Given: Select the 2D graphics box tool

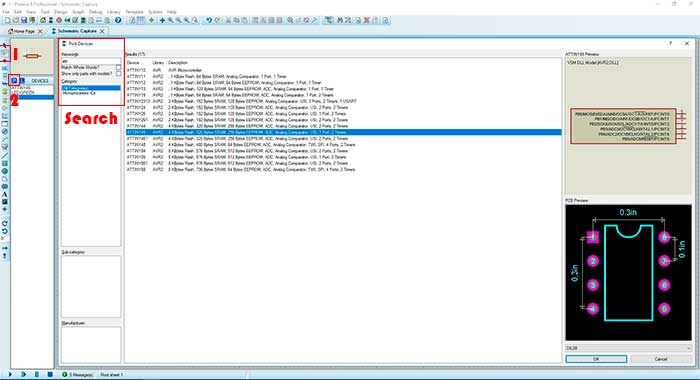Looking at the screenshot, I should [x=4, y=163].
